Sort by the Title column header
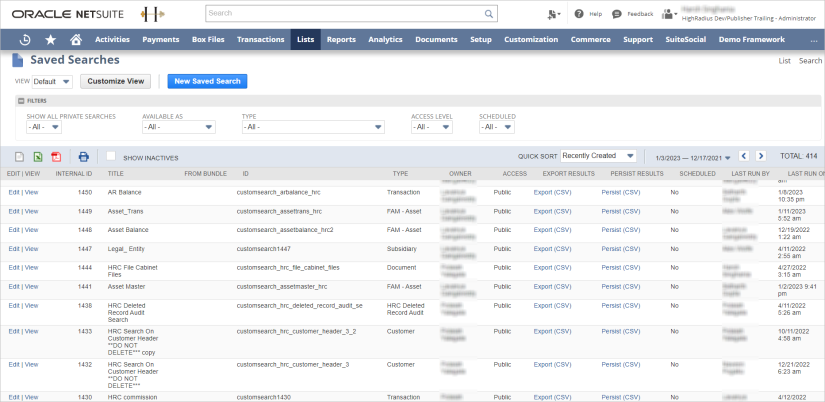 point(116,174)
